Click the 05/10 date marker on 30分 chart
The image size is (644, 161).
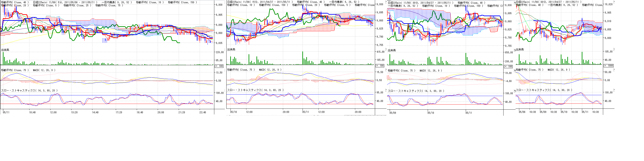[x=431, y=113]
